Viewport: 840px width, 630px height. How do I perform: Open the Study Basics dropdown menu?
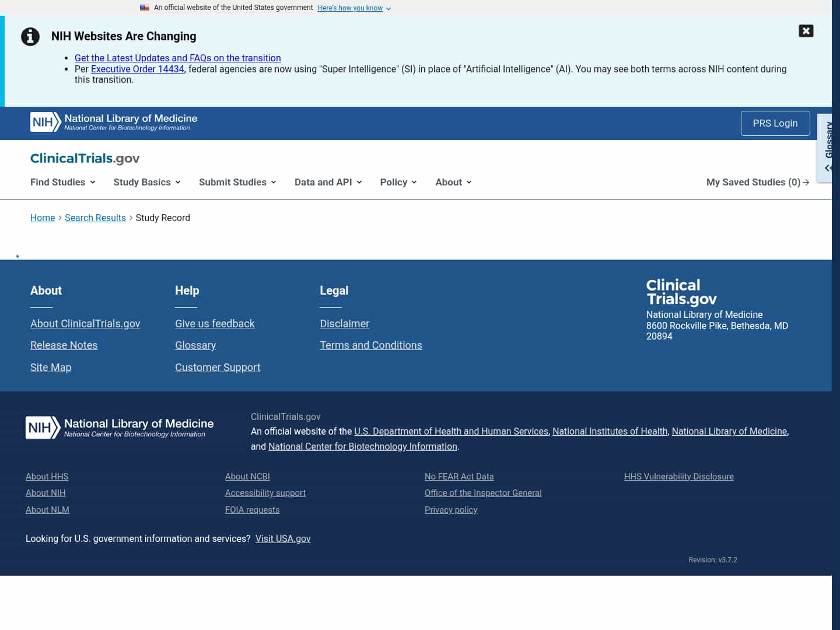click(x=147, y=182)
